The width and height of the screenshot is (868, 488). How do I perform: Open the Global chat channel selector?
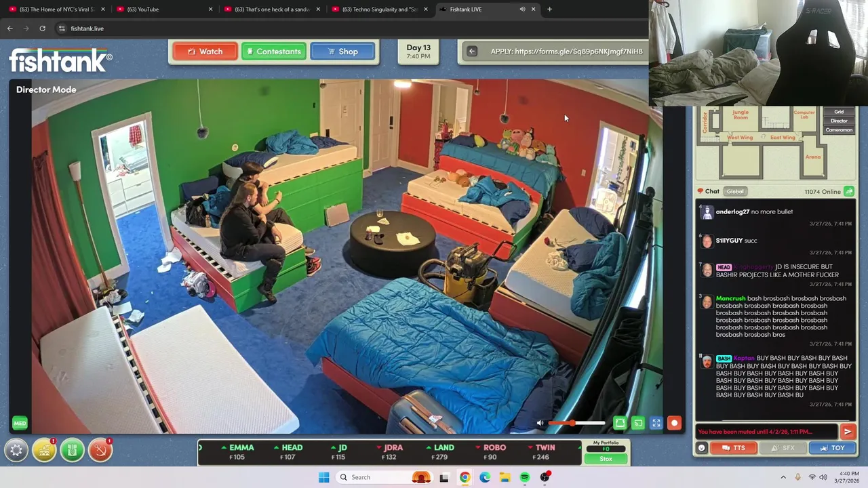(735, 192)
